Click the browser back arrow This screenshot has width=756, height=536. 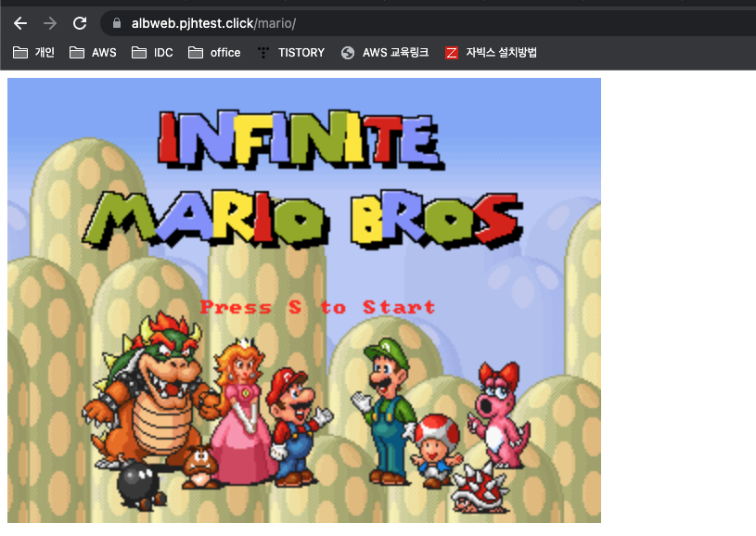pyautogui.click(x=20, y=23)
